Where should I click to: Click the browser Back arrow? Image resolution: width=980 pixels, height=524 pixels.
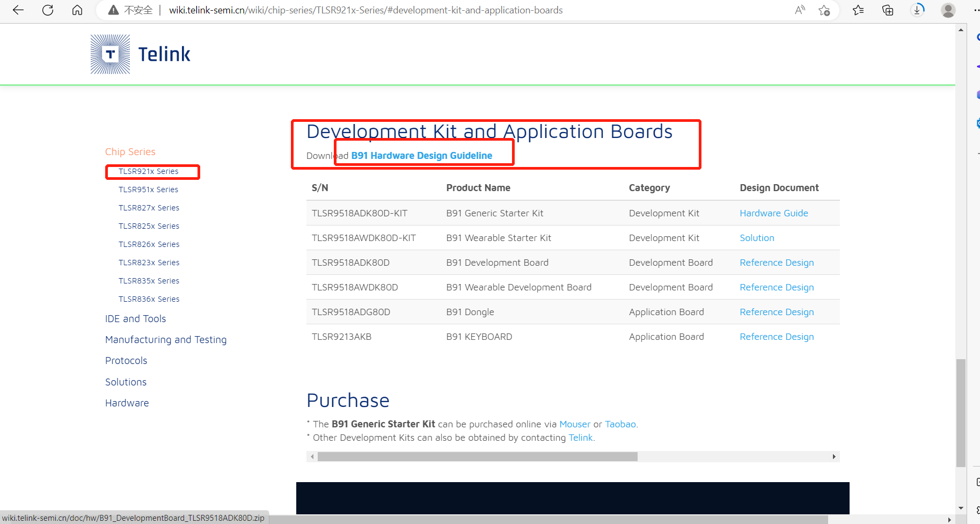coord(18,10)
